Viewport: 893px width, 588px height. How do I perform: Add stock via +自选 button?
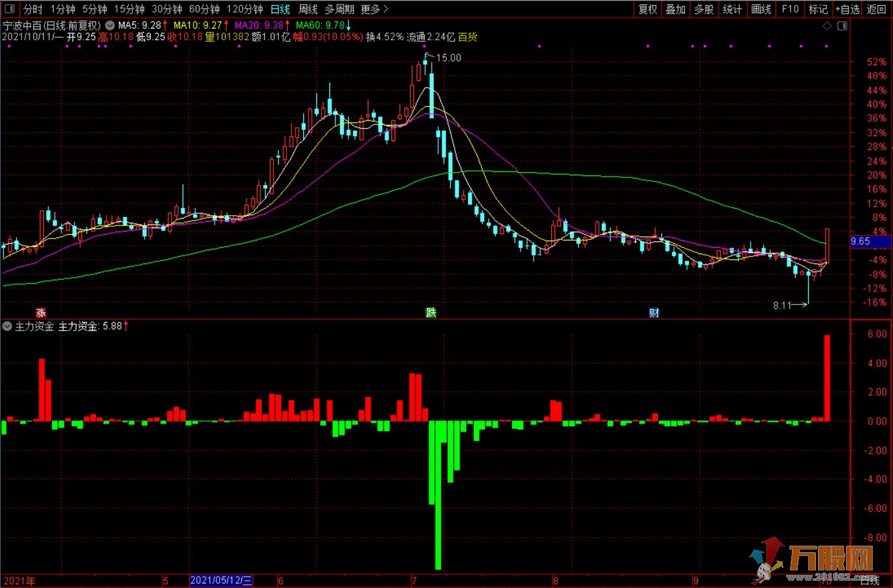[x=846, y=9]
